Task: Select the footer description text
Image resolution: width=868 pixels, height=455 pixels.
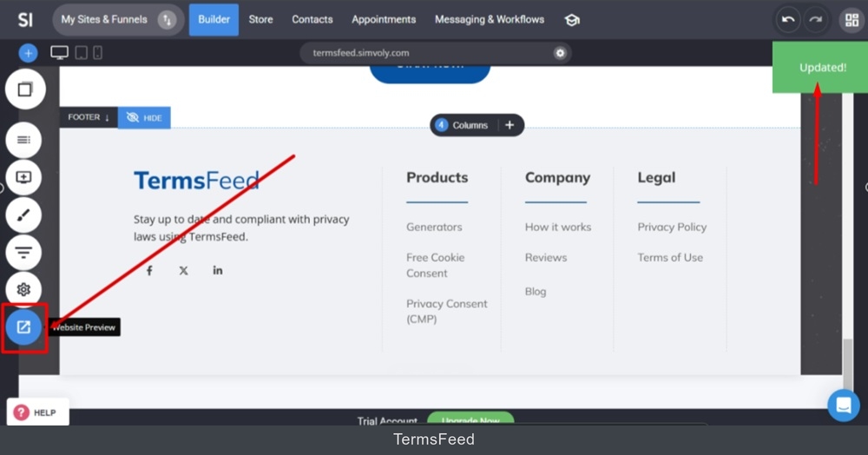Action: point(241,227)
